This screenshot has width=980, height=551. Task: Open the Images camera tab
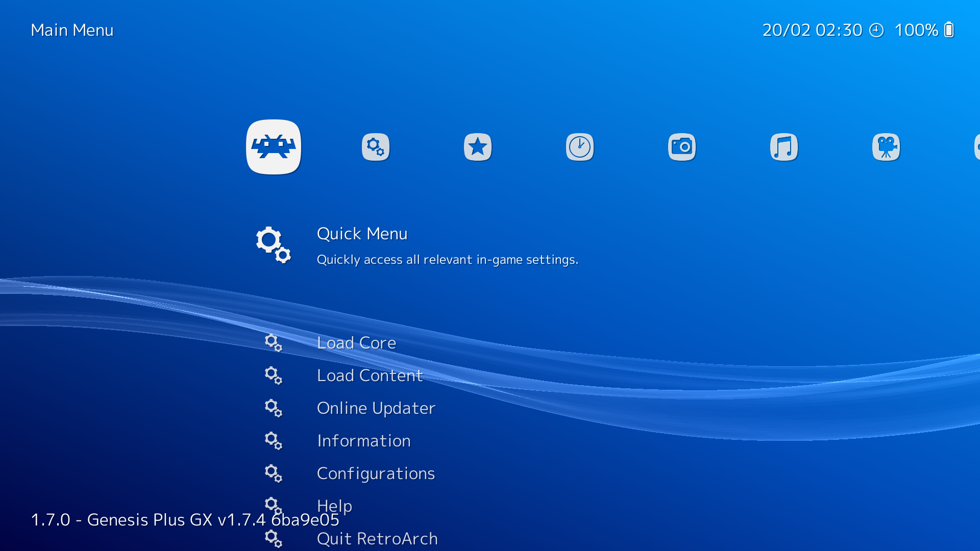[682, 147]
